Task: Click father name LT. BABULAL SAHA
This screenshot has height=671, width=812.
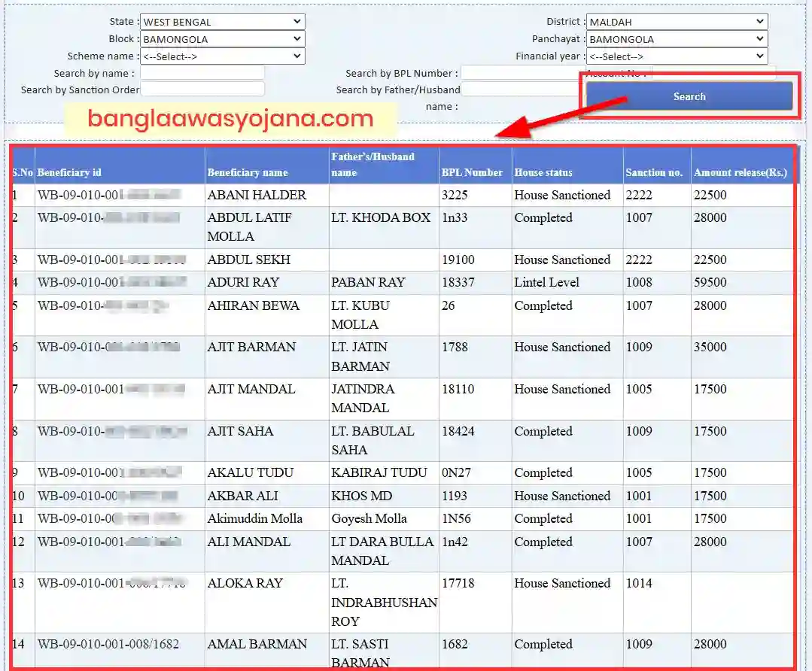Action: click(373, 440)
